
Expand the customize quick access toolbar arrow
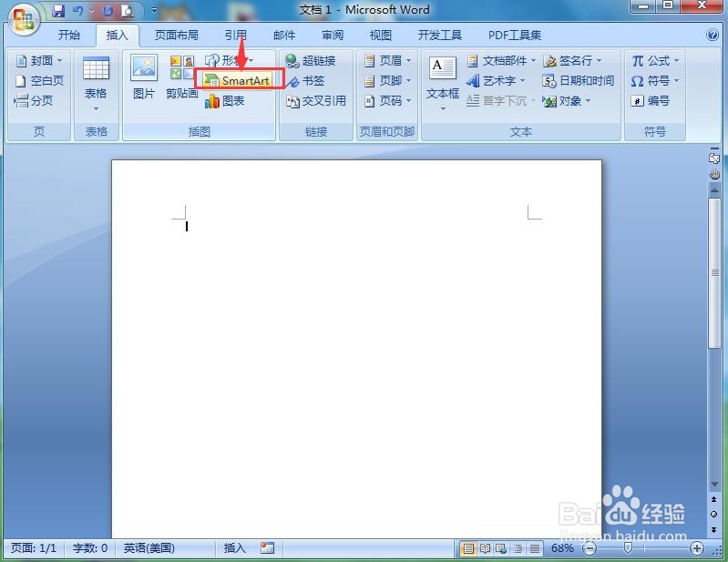click(x=155, y=10)
